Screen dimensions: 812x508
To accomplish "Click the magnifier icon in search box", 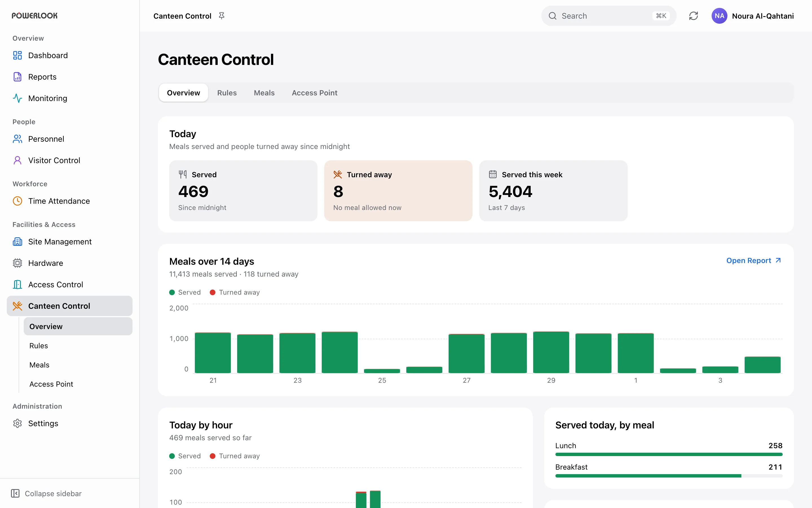I will [x=553, y=16].
